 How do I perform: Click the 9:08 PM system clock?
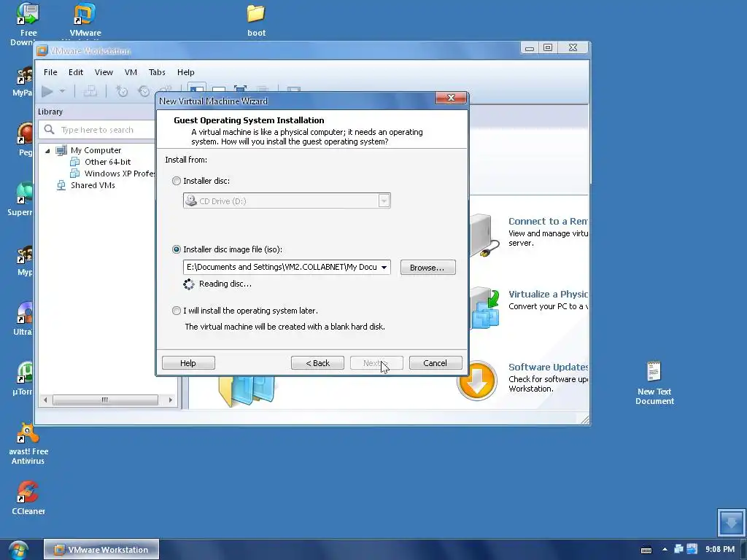coord(720,550)
